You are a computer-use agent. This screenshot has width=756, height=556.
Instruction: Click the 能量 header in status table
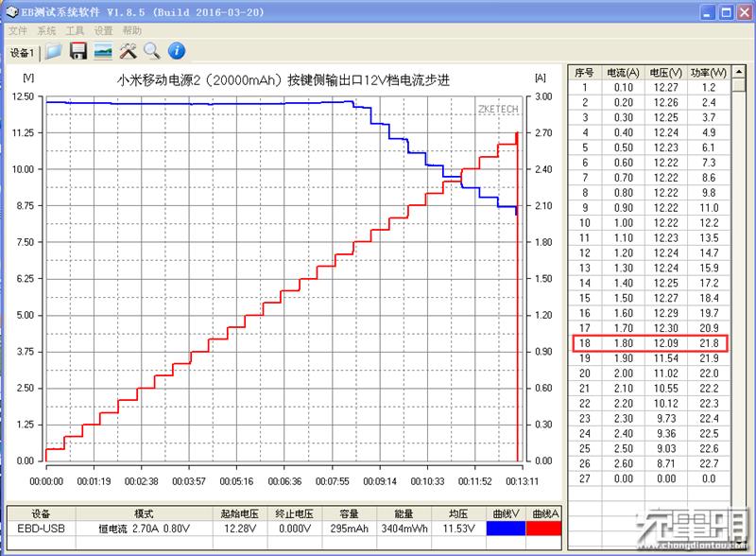coord(404,513)
